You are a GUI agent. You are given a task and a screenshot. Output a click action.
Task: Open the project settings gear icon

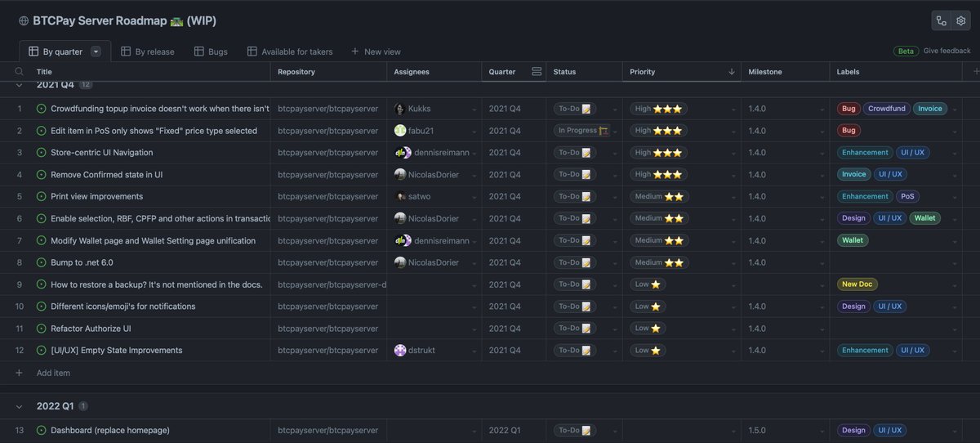[x=961, y=21]
